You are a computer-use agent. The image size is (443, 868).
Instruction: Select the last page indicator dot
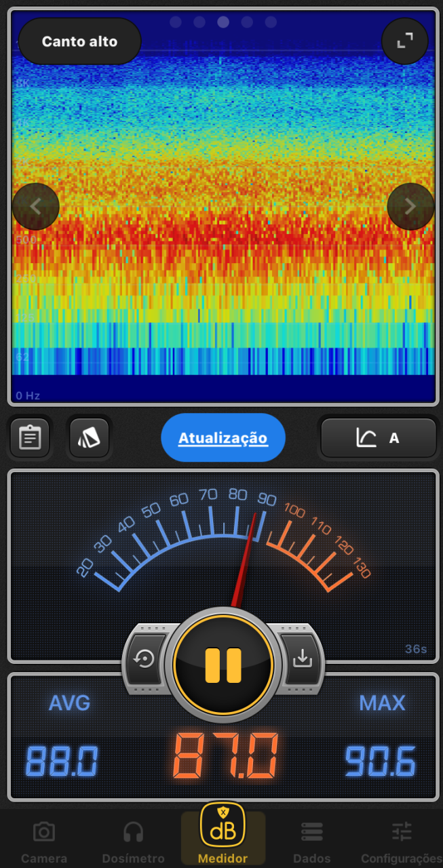pos(271,22)
